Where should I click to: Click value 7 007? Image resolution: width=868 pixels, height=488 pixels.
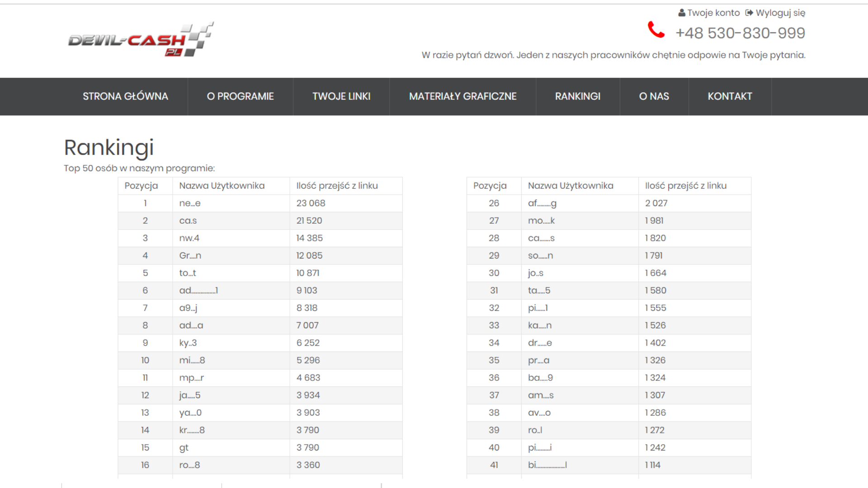tap(307, 326)
